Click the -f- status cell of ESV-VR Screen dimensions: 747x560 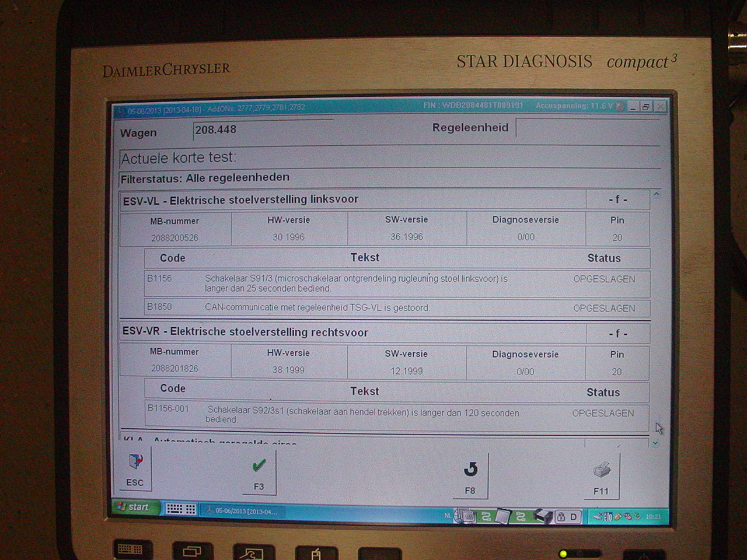pyautogui.click(x=618, y=334)
